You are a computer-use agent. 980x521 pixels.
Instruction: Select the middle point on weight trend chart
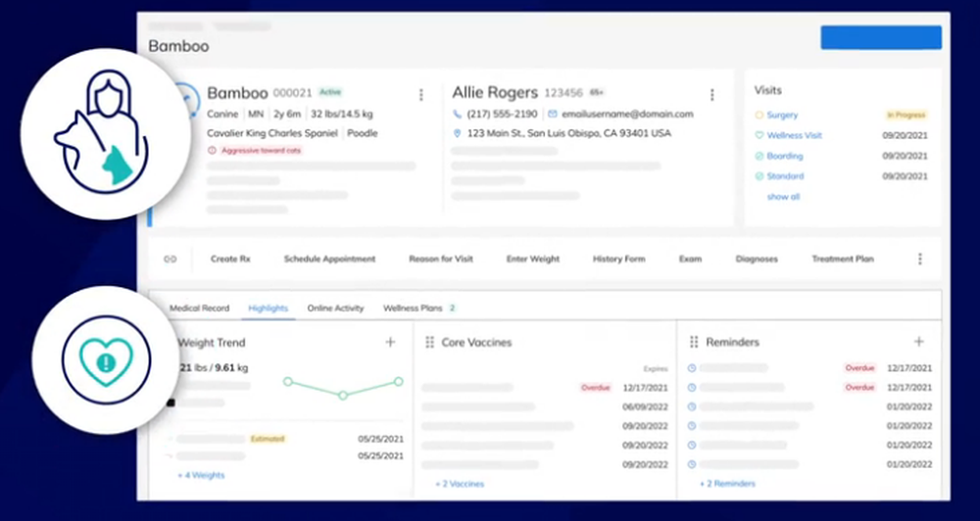tap(342, 396)
